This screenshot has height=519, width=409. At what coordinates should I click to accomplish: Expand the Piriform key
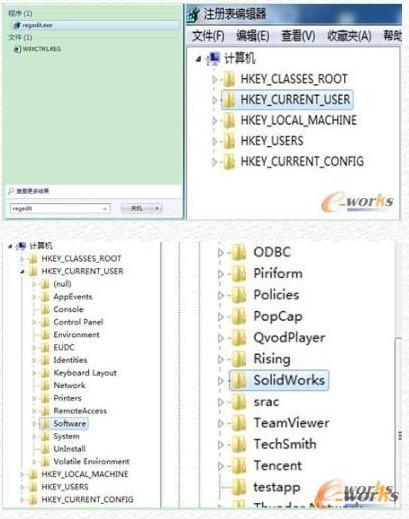click(220, 274)
